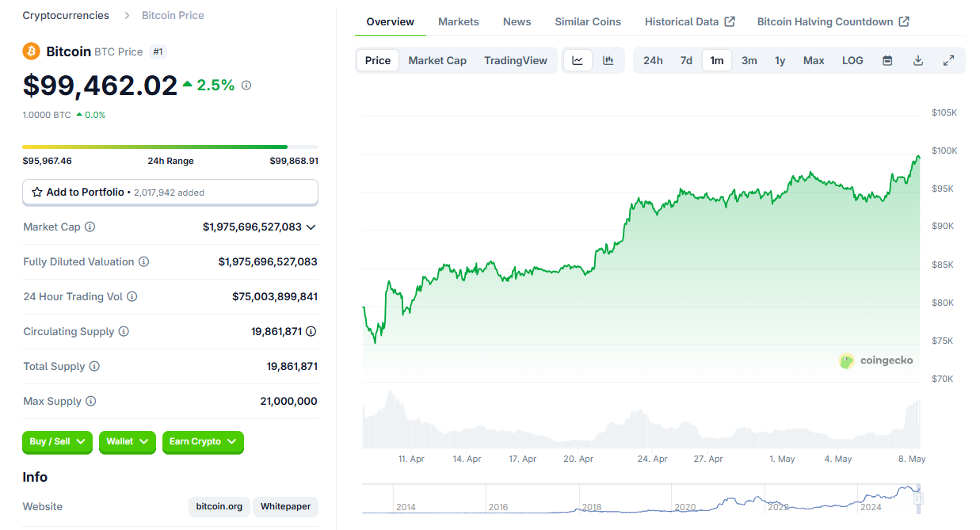
Task: Click the $99,868.91 24h high value
Action: point(294,161)
